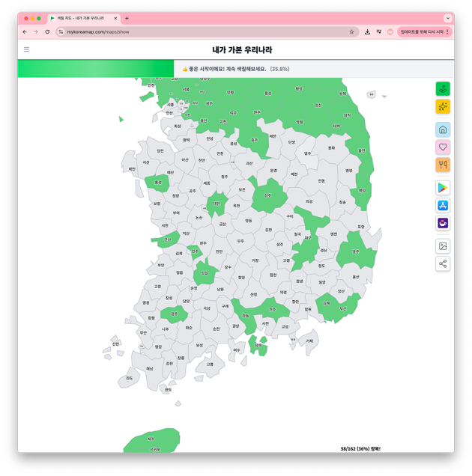Open the hamburger menu

[26, 49]
